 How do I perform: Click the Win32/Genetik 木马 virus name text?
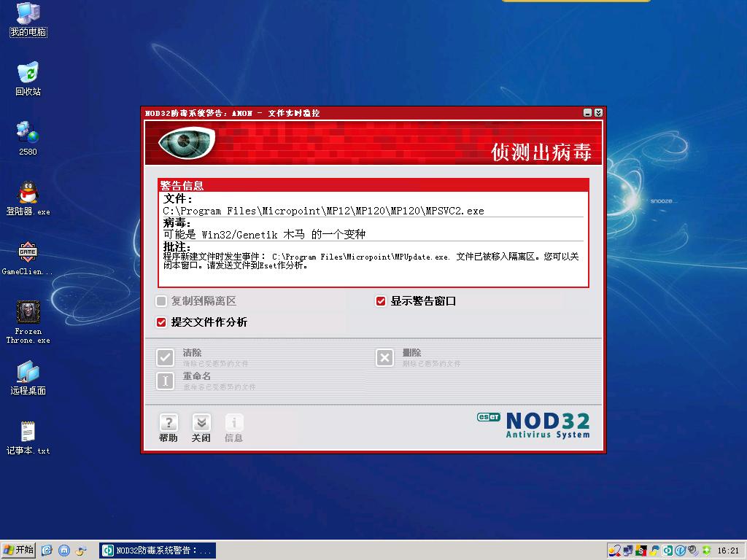click(264, 234)
